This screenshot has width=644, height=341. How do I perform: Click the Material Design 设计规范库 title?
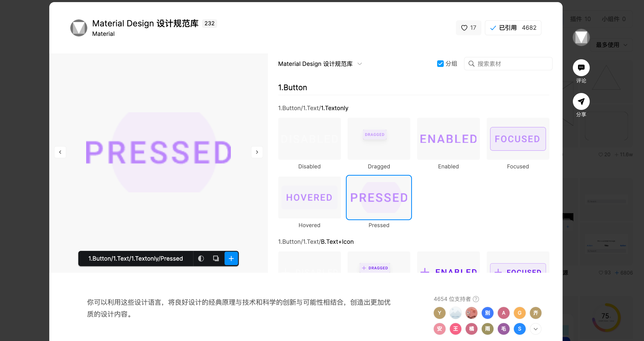145,23
